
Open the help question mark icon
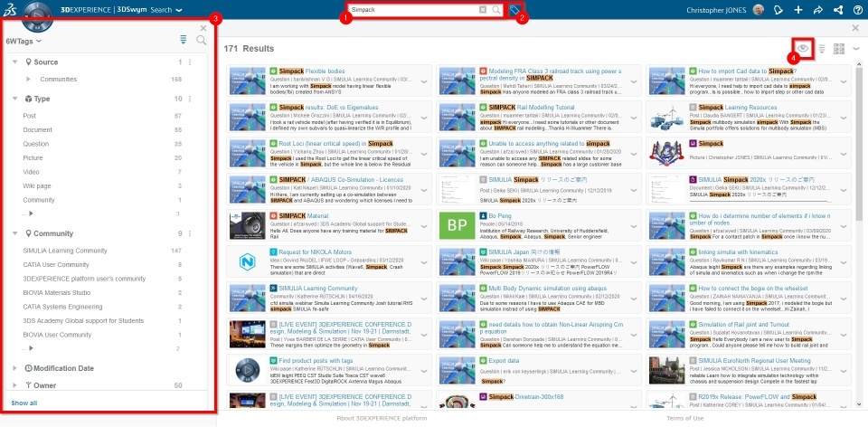[x=857, y=10]
